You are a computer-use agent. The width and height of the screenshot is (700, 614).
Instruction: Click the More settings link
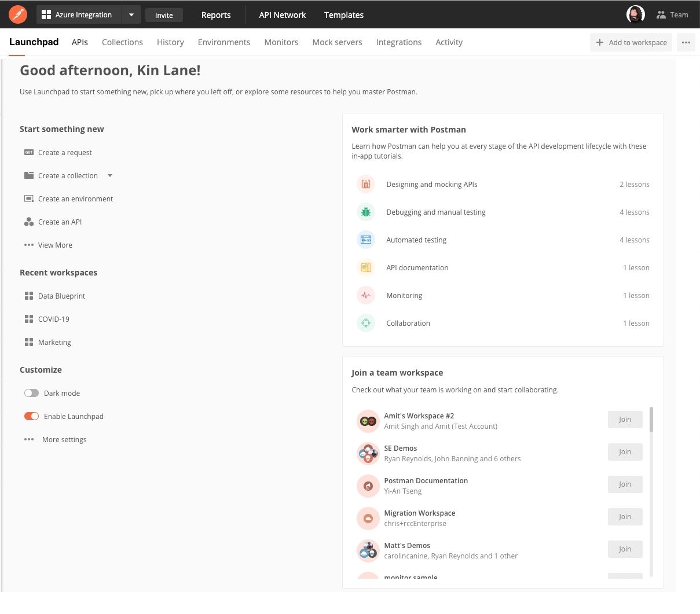(64, 439)
